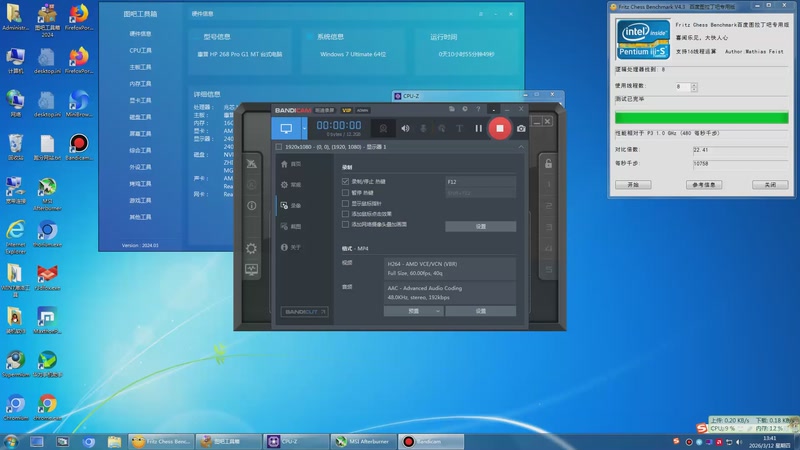Open recording mode dropdown arrow
The height and width of the screenshot is (450, 800).
pos(305,128)
